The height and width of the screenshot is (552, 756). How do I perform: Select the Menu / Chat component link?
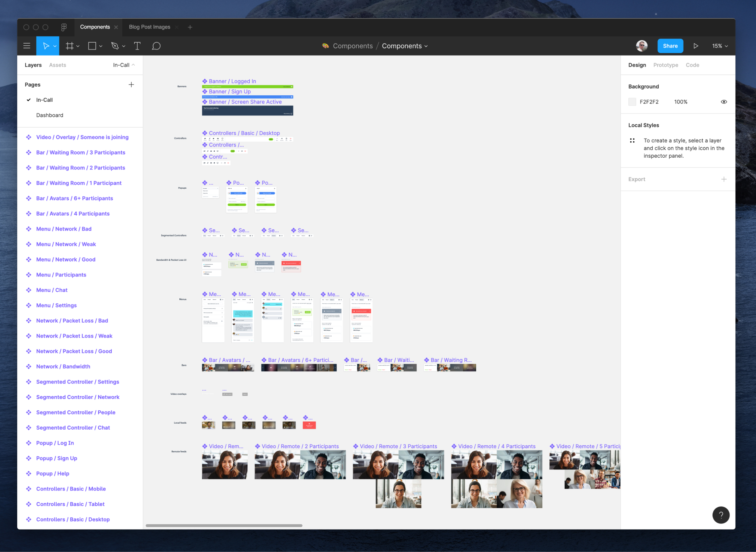[x=51, y=290]
